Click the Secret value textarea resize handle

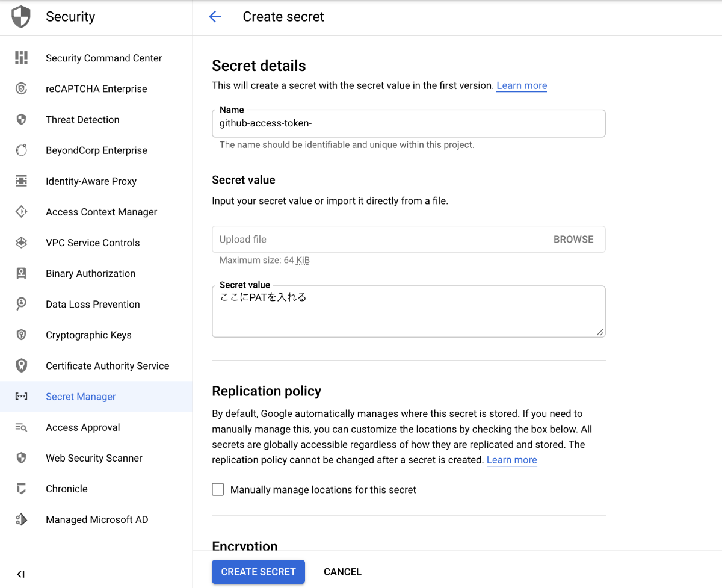point(600,332)
